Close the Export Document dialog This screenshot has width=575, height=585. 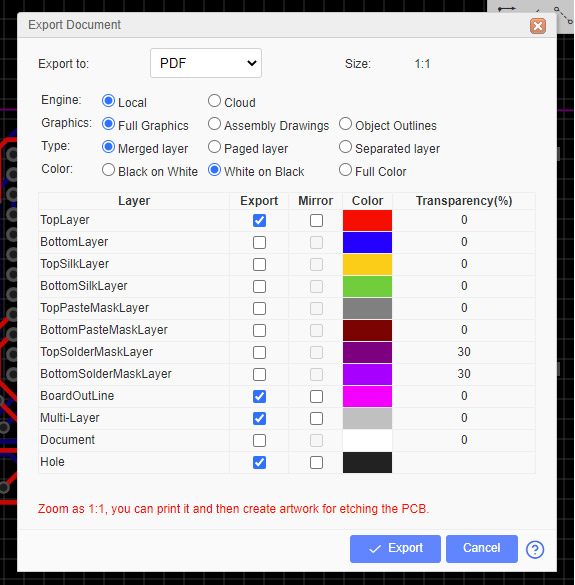pos(538,26)
